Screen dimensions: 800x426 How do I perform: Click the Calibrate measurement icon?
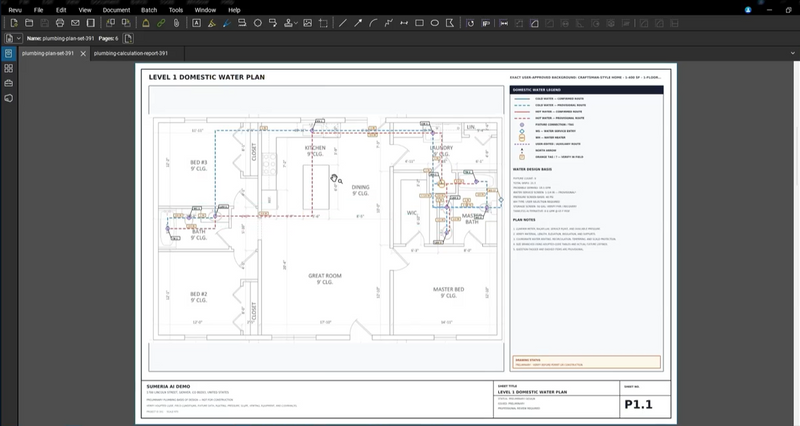pos(470,23)
